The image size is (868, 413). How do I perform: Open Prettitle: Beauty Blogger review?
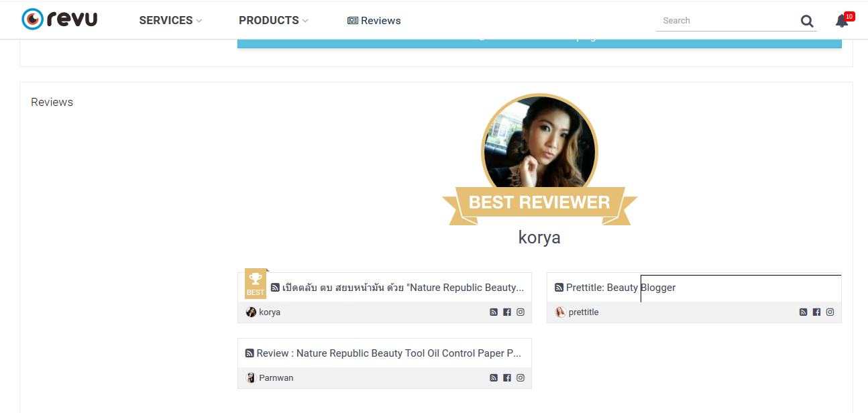click(620, 288)
